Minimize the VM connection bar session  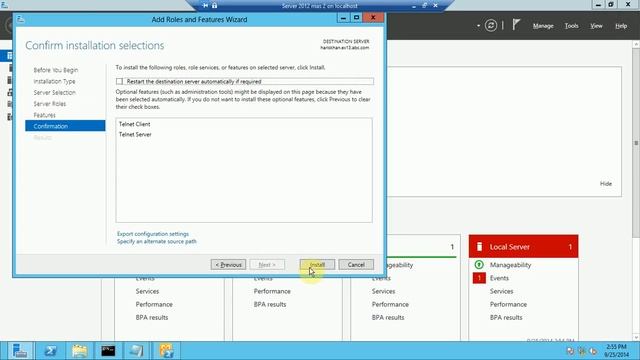tap(414, 6)
